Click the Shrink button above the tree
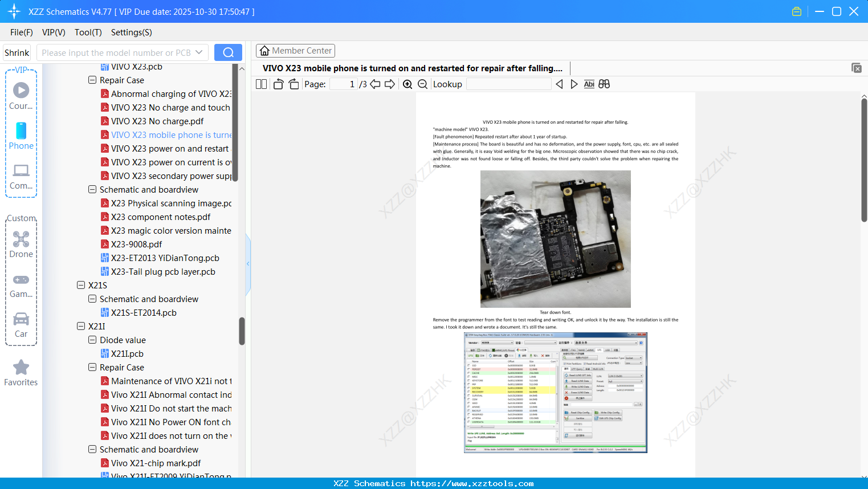 click(17, 52)
